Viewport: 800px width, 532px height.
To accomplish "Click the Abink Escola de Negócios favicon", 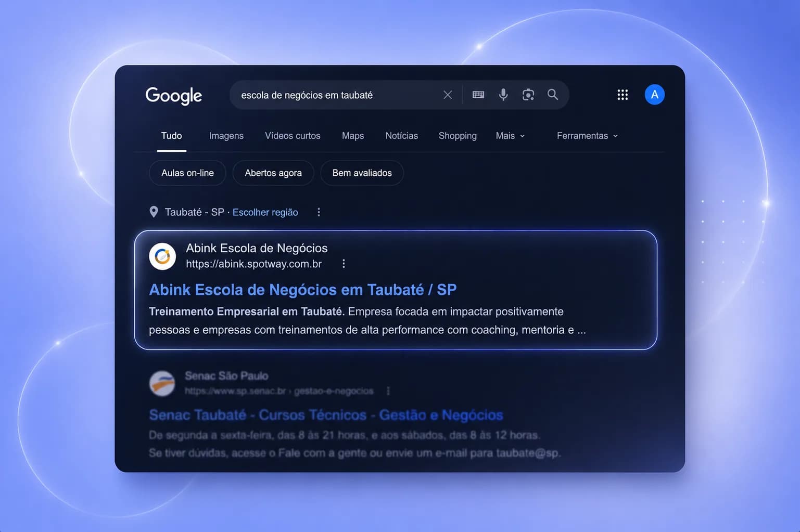I will [x=162, y=256].
